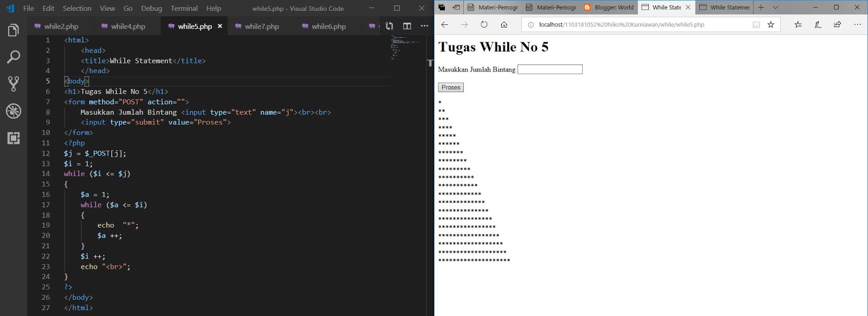Viewport: 868px width, 316px height.
Task: Click the Proses submit button
Action: pos(451,87)
